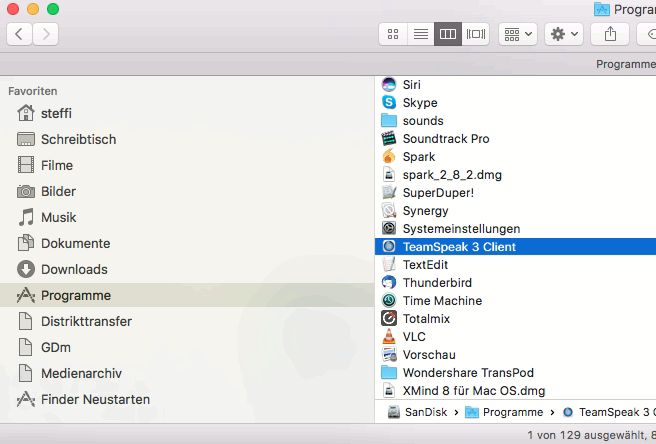Switch to icon view mode

click(393, 34)
